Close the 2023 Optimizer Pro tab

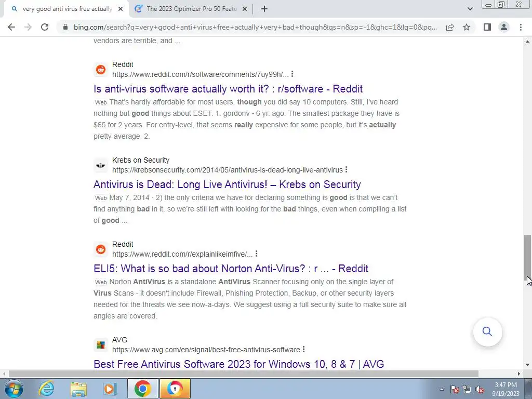point(245,9)
